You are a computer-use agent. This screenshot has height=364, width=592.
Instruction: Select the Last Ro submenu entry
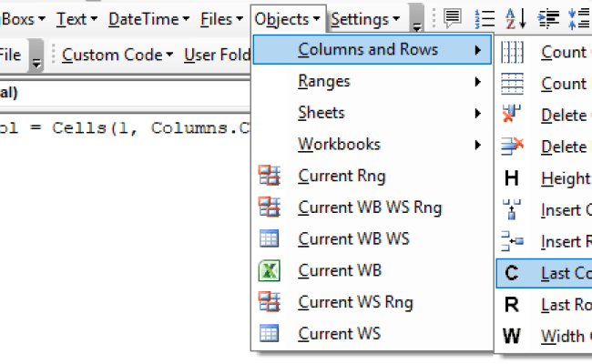tap(544, 305)
